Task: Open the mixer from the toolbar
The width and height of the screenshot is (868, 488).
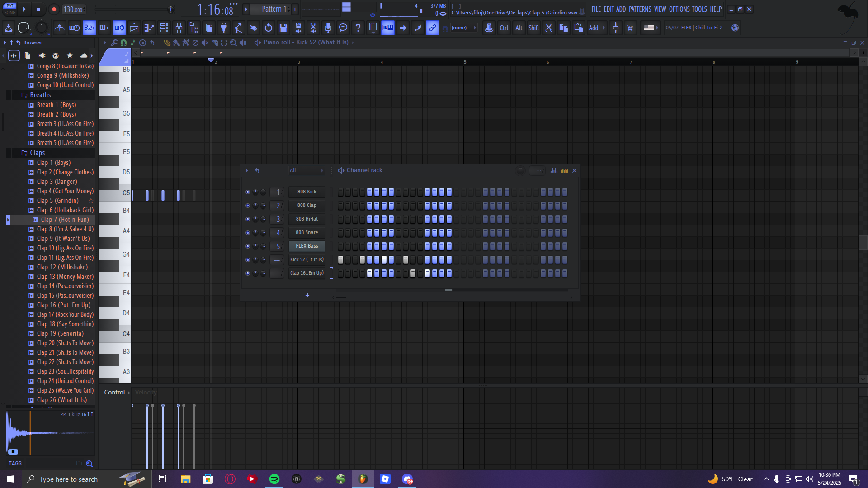Action: [x=179, y=28]
